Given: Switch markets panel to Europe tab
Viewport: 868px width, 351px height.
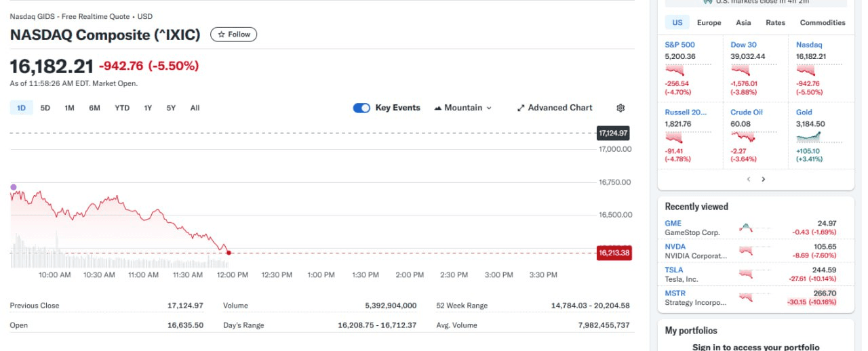Looking at the screenshot, I should pyautogui.click(x=709, y=22).
